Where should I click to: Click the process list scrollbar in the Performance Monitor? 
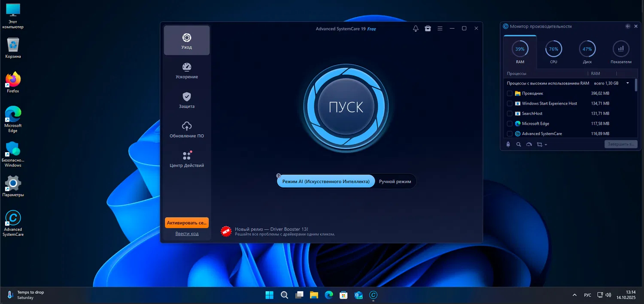tap(636, 85)
